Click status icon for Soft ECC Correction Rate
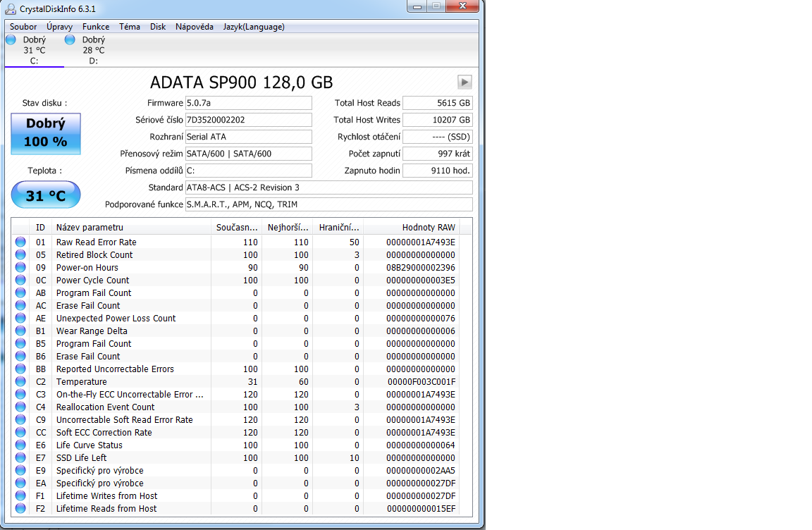The height and width of the screenshot is (530, 812). coord(20,432)
